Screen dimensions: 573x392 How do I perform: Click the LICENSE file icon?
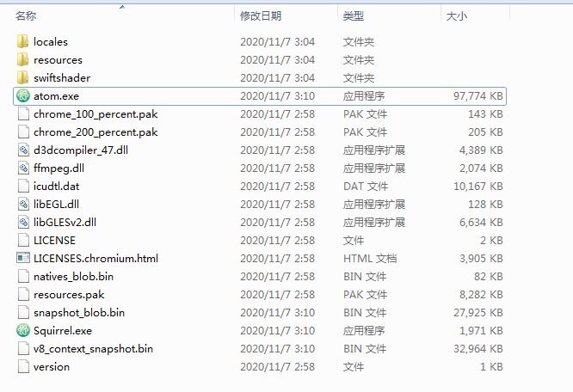23,241
